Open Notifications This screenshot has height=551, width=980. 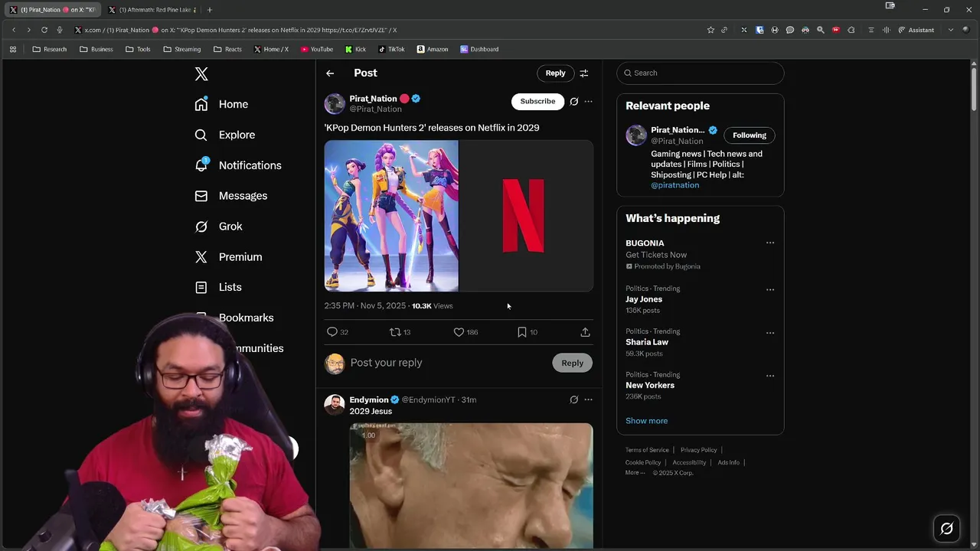click(237, 165)
